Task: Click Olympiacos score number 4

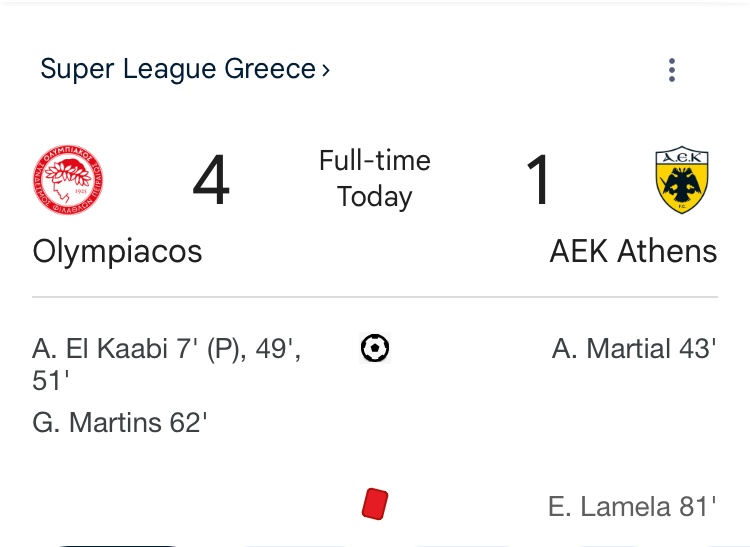Action: [211, 180]
